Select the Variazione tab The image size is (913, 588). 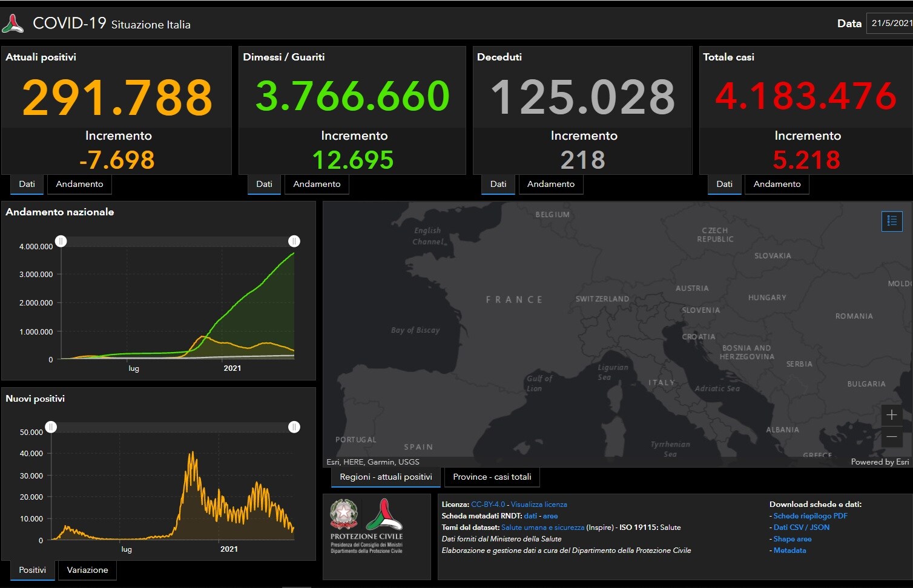pos(87,570)
